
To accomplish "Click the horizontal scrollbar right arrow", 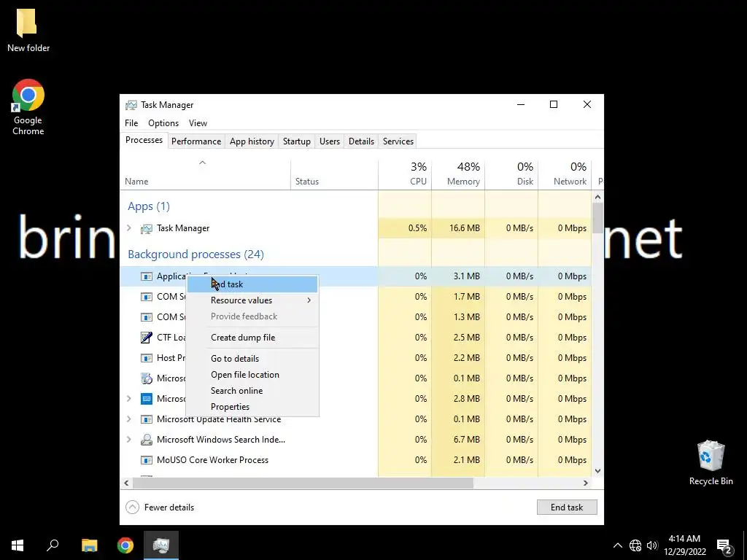I will tap(586, 483).
